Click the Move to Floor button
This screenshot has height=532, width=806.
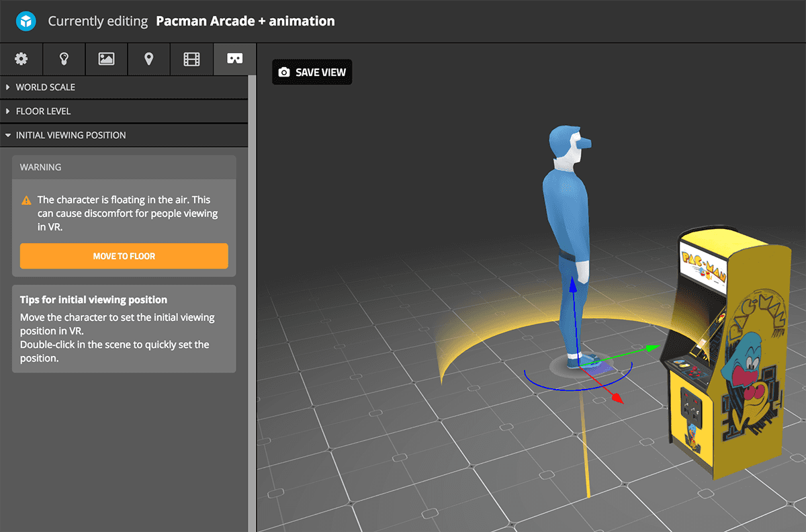(124, 256)
